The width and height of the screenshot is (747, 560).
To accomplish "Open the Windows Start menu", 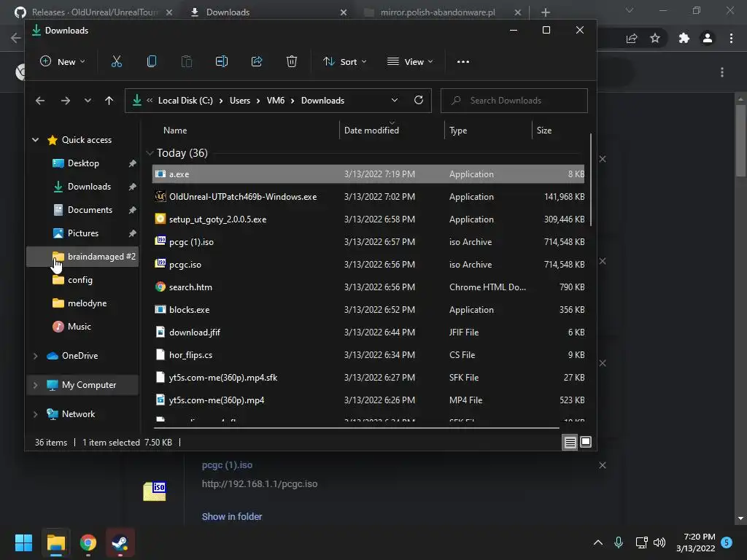I will (23, 542).
